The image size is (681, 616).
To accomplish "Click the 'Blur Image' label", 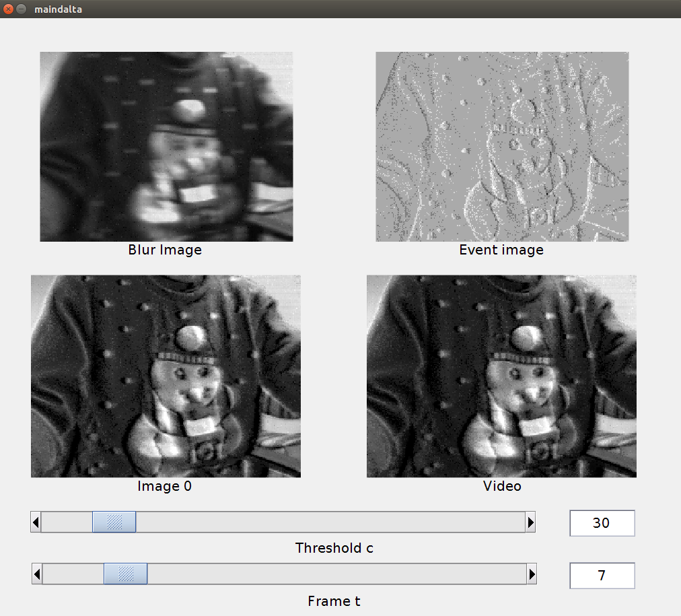I will 165,250.
